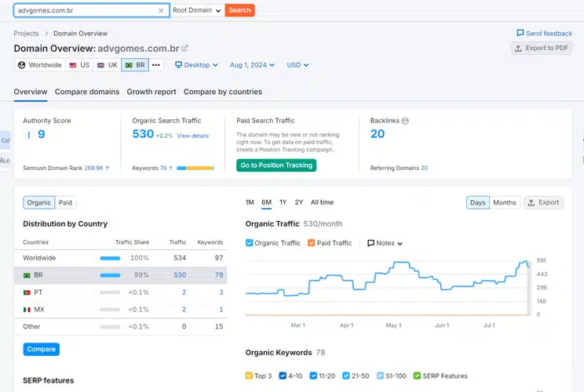Toggle the SERP Features checkbox

(x=417, y=376)
